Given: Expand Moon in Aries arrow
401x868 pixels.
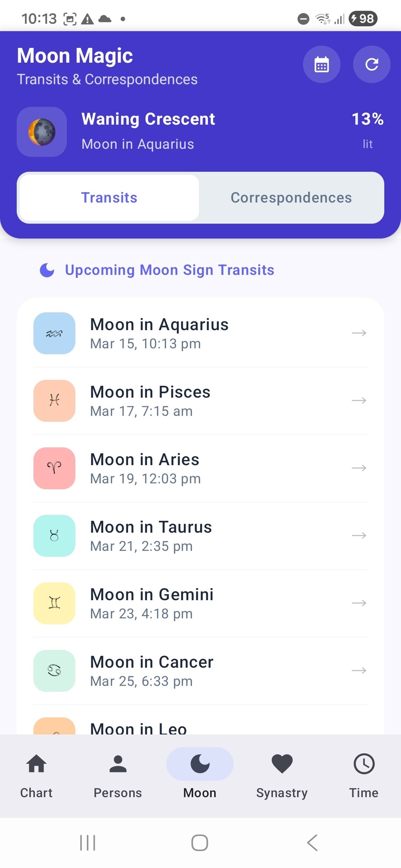Looking at the screenshot, I should tap(359, 468).
